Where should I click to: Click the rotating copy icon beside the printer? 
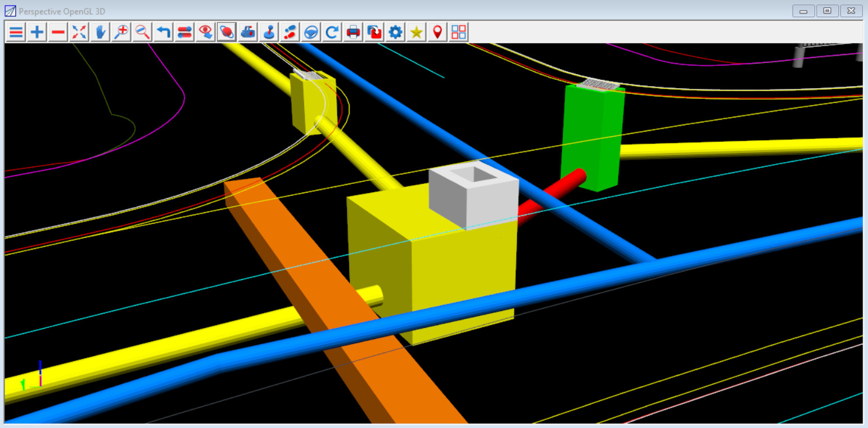click(373, 32)
